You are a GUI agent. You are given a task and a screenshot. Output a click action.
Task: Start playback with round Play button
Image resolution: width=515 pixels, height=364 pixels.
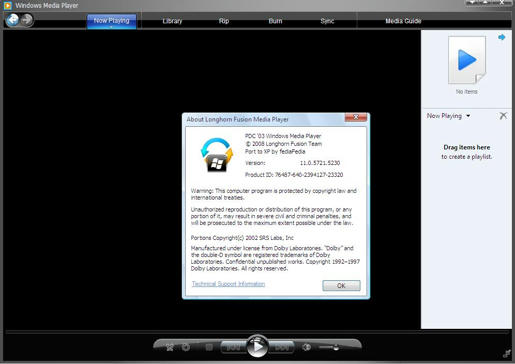(257, 347)
